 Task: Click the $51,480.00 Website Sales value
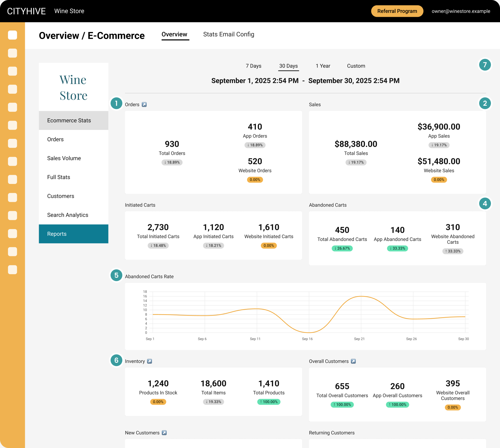tap(439, 162)
